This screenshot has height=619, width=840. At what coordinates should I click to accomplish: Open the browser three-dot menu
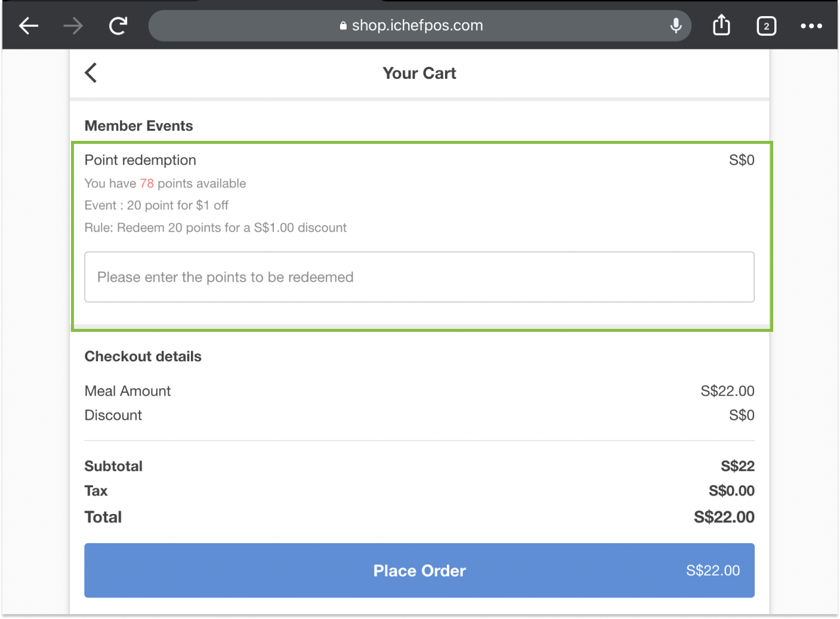click(x=811, y=26)
